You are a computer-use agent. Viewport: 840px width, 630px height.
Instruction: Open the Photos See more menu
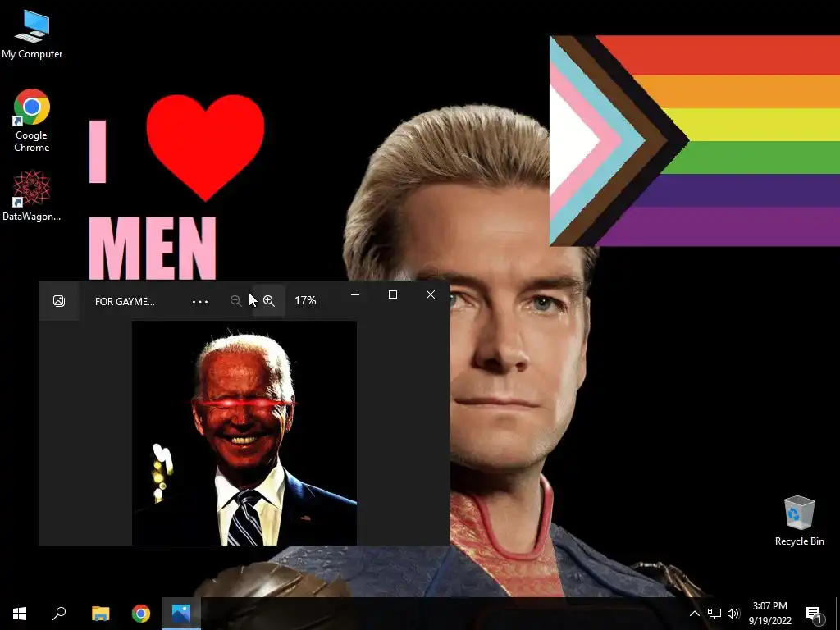click(200, 302)
